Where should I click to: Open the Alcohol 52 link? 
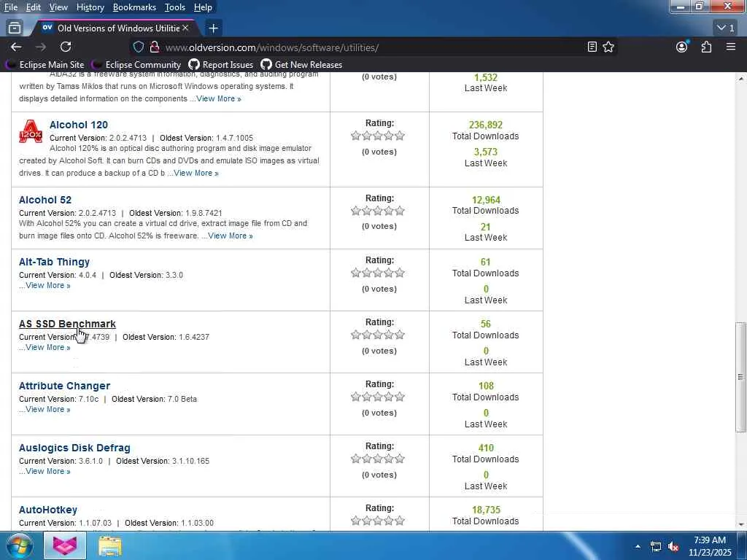click(x=45, y=200)
